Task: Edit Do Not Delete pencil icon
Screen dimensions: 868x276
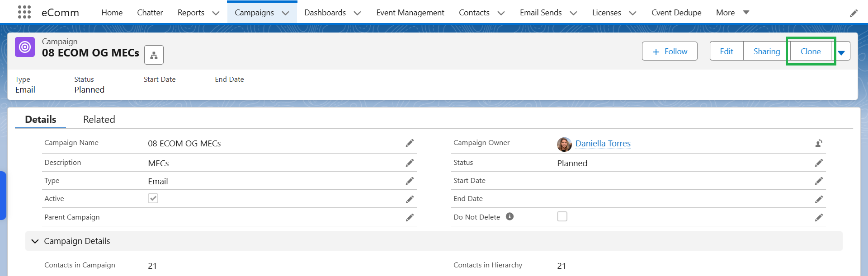Action: pos(819,218)
